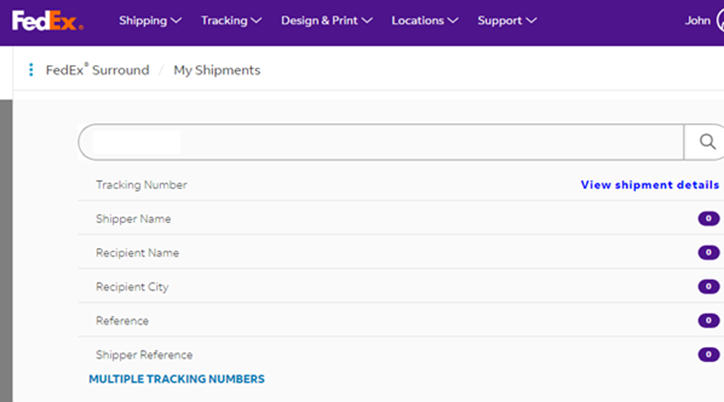Expand the Shipping chevron arrow
The height and width of the screenshot is (402, 724).
(176, 21)
